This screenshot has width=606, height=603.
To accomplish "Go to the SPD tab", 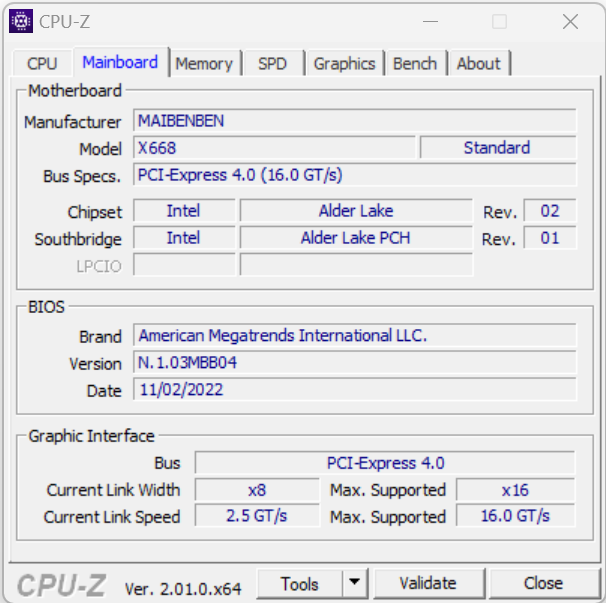I will (x=272, y=63).
